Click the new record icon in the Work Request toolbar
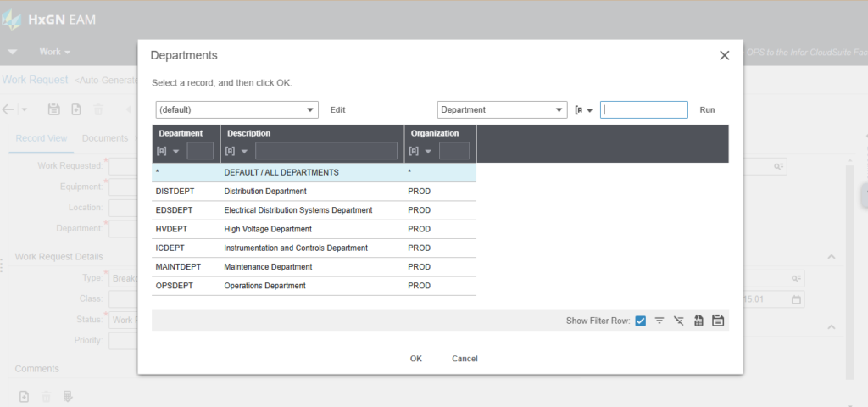 coord(76,109)
